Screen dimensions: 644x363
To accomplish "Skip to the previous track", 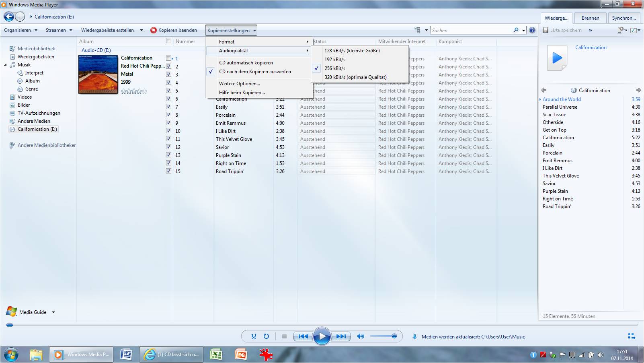I will pyautogui.click(x=303, y=336).
